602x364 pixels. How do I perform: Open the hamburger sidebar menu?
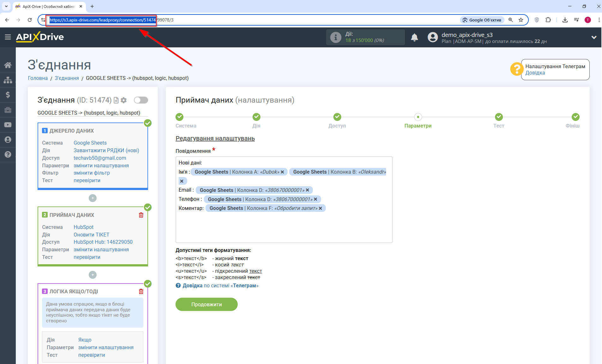pos(8,37)
